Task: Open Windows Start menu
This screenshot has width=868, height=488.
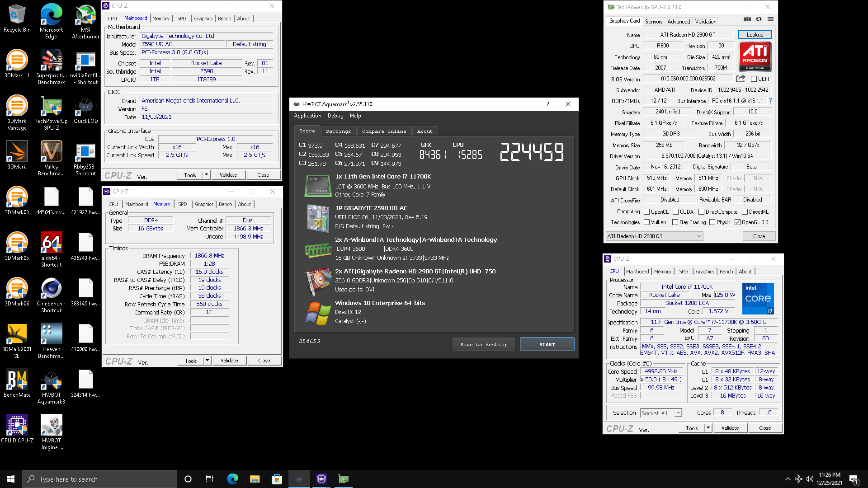Action: [11, 479]
